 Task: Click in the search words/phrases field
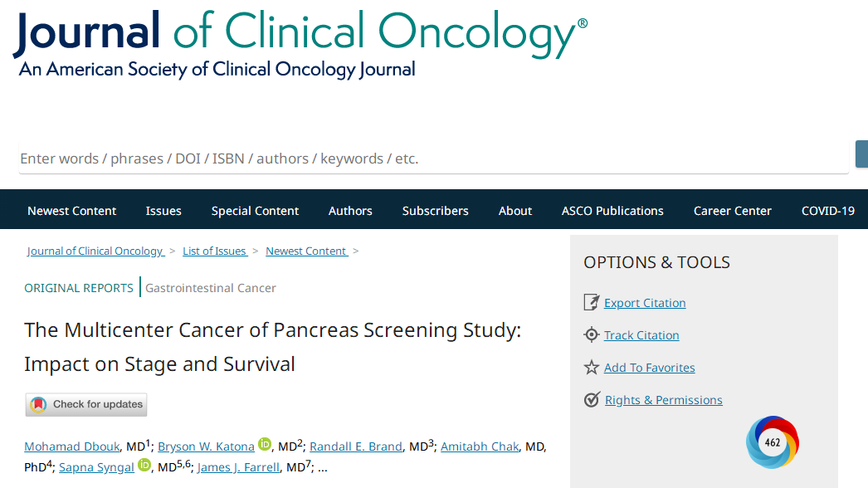click(x=432, y=158)
